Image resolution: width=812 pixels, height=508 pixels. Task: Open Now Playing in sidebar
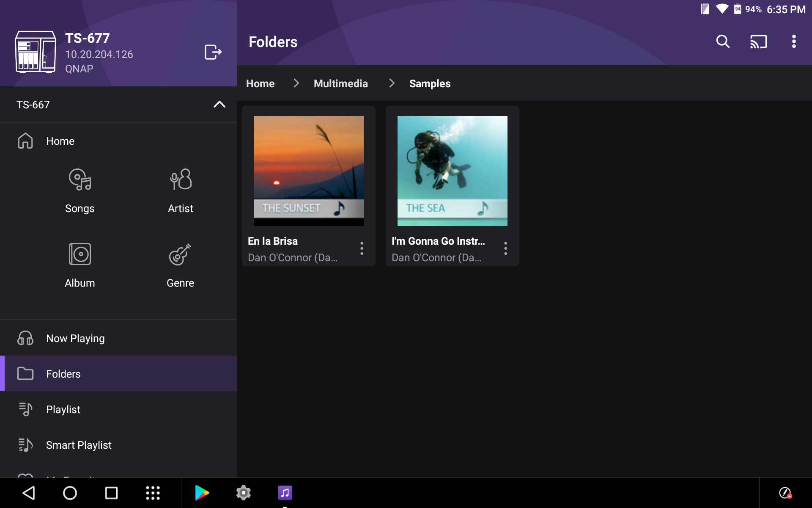[x=118, y=338]
